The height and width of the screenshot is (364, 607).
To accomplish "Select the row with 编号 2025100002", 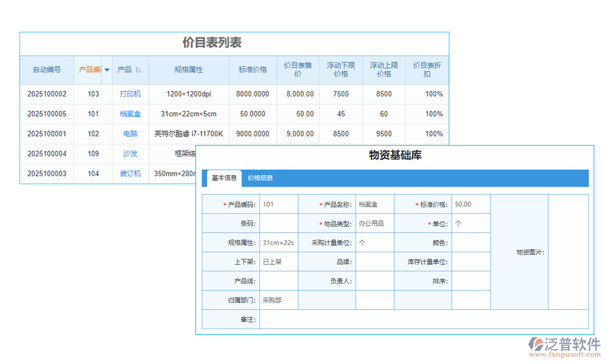I will (47, 94).
